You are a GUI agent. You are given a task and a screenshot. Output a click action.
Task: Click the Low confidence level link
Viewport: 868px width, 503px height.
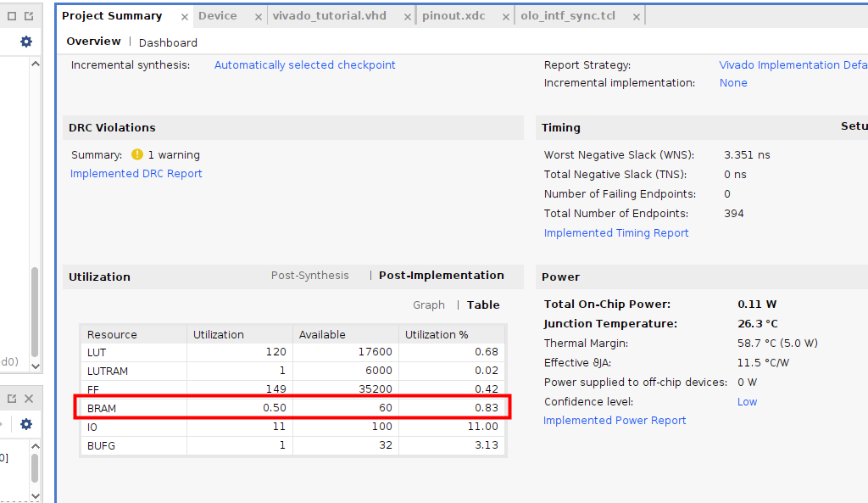(747, 401)
